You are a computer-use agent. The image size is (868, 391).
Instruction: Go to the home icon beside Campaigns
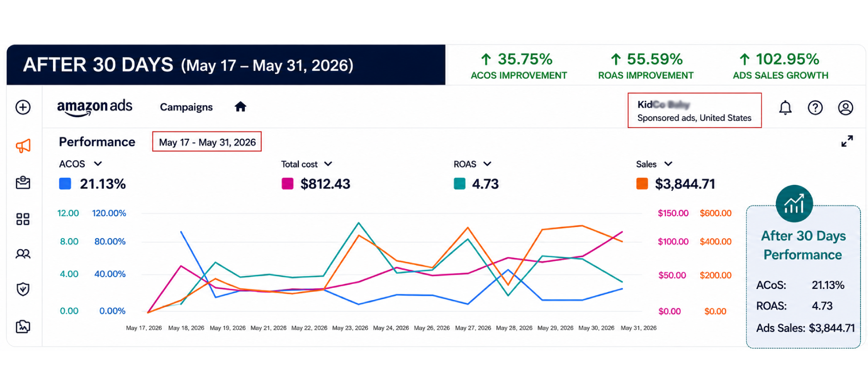[240, 107]
